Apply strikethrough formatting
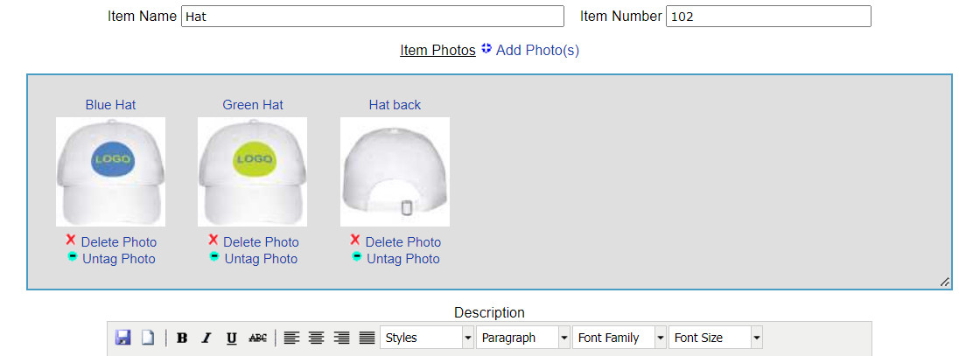The image size is (980, 356). click(x=257, y=338)
